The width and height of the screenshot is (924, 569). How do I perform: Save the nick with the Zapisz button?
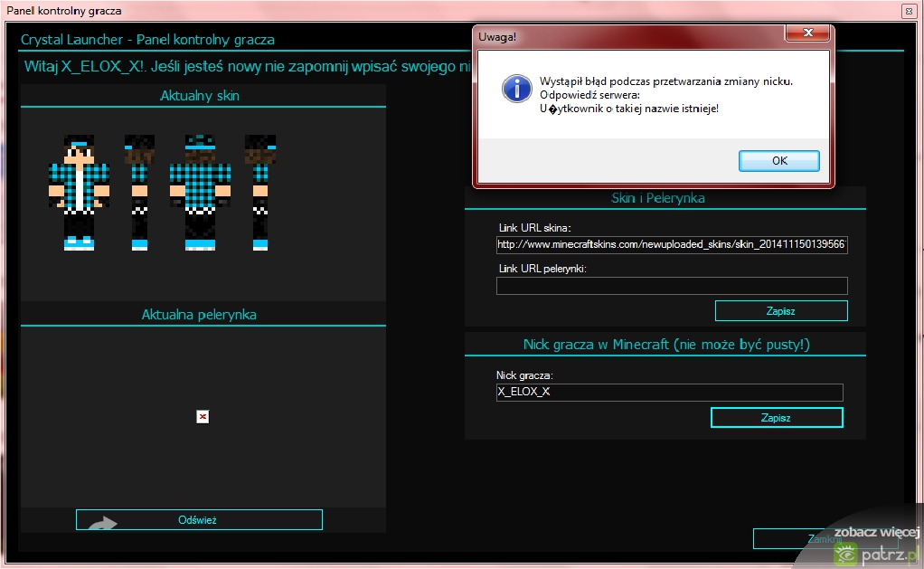(x=776, y=418)
